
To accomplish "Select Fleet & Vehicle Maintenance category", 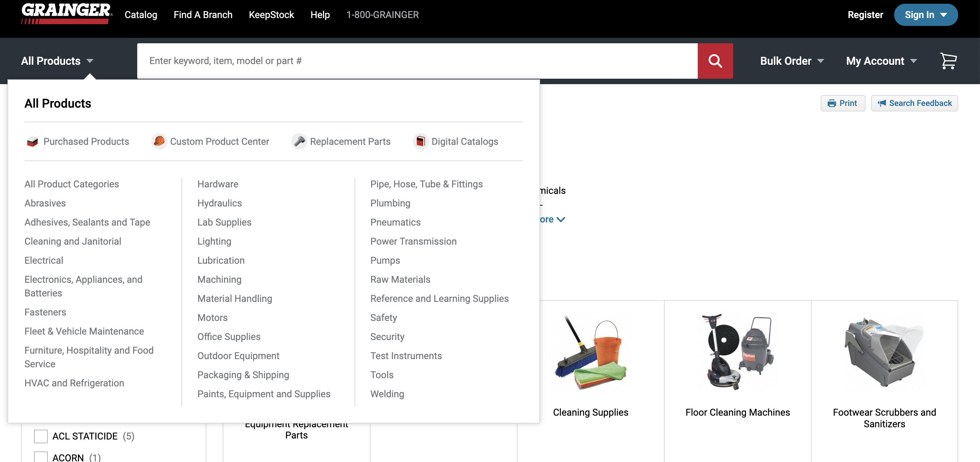I will point(84,331).
